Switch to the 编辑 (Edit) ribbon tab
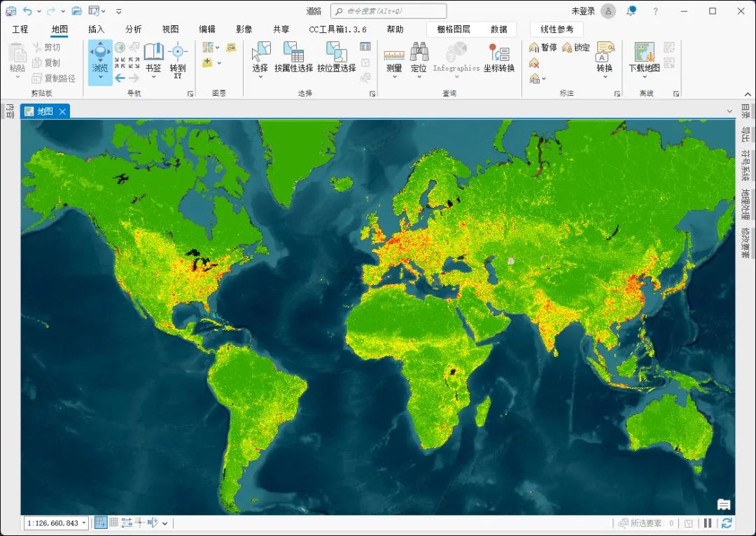Viewport: 756px width, 536px height. (207, 29)
